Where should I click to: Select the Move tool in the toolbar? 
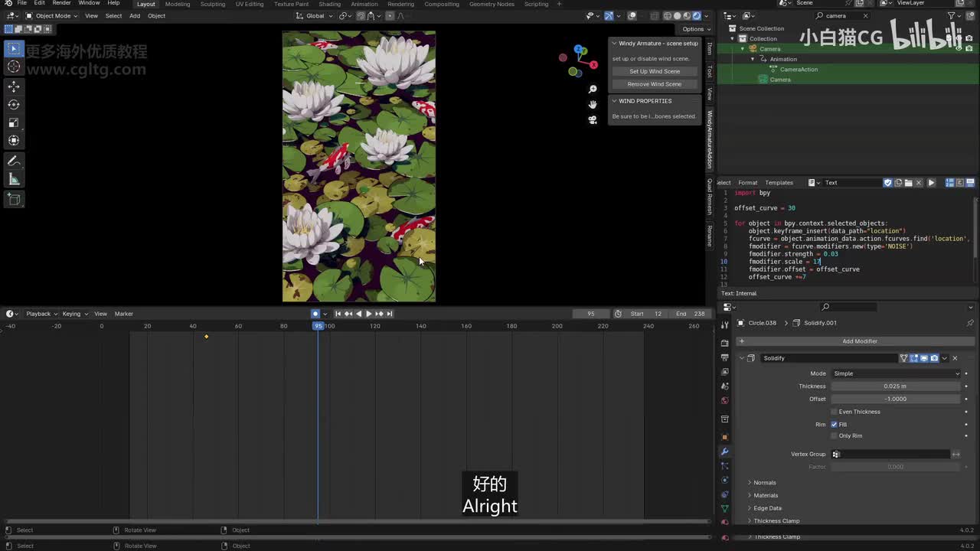[x=14, y=86]
